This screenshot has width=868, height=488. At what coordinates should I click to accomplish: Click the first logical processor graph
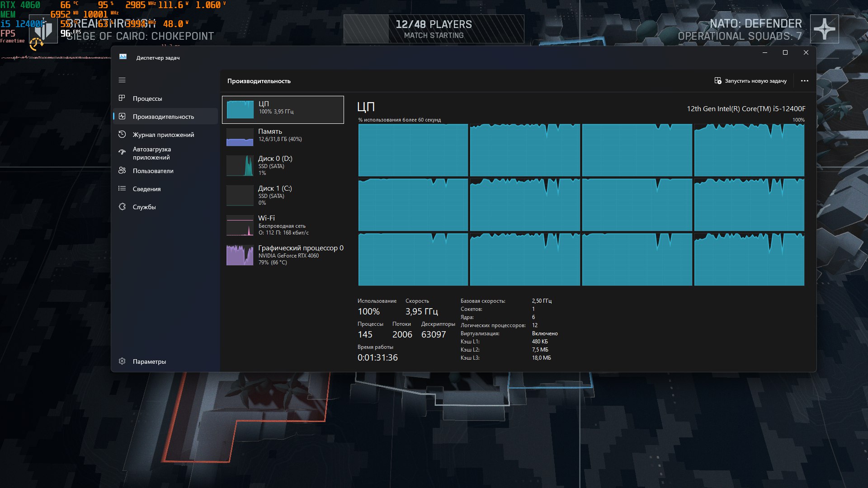pyautogui.click(x=413, y=150)
